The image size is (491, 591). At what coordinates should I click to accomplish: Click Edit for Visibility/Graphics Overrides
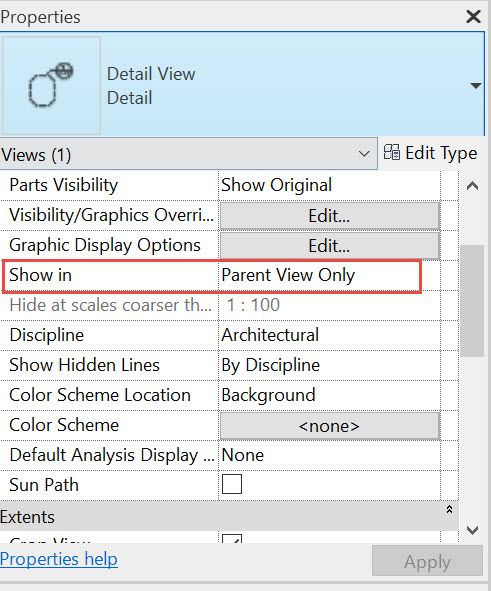pyautogui.click(x=330, y=216)
